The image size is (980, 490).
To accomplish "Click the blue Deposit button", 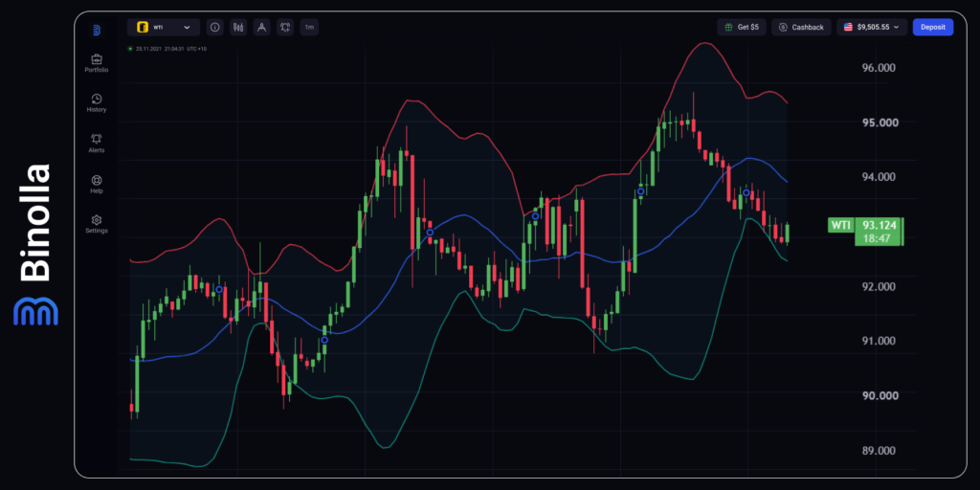I will [x=933, y=28].
